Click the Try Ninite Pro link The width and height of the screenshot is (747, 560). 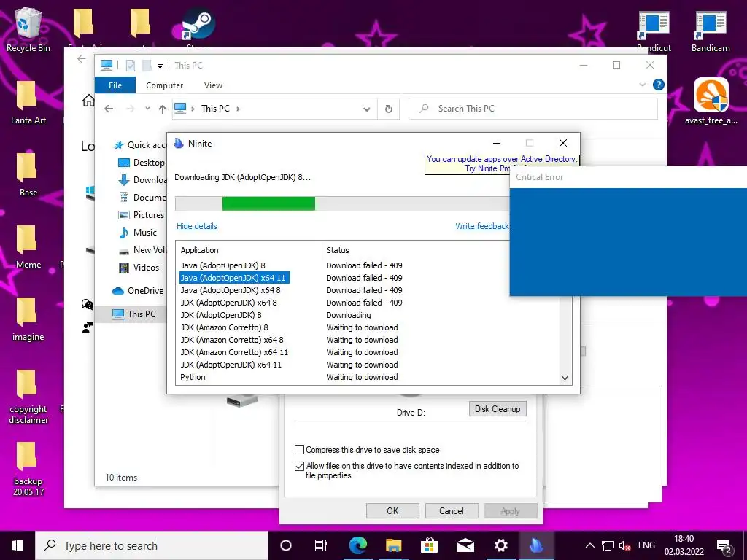coord(488,168)
